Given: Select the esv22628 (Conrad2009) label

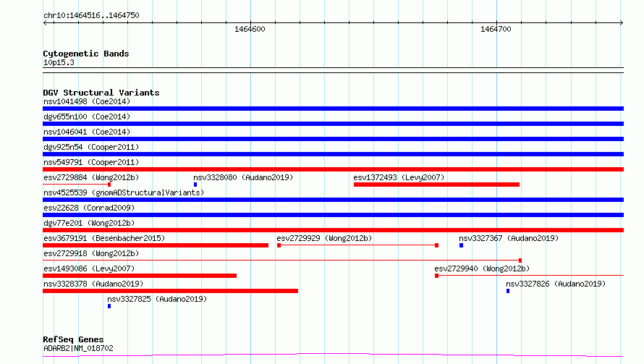Looking at the screenshot, I should (89, 208).
